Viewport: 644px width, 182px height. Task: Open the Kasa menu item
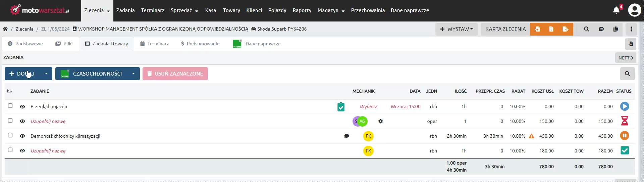pos(211,10)
